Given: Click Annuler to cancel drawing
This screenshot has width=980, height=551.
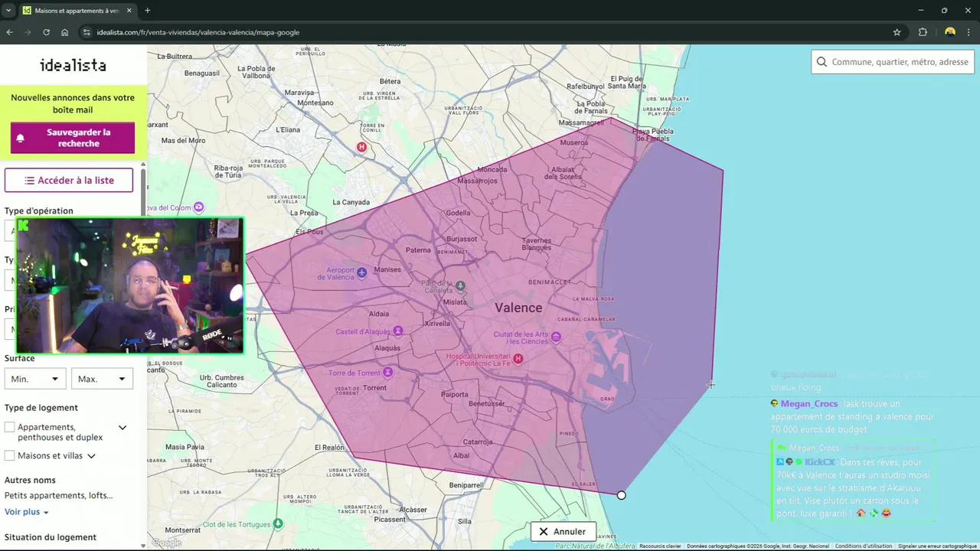Looking at the screenshot, I should click(563, 531).
